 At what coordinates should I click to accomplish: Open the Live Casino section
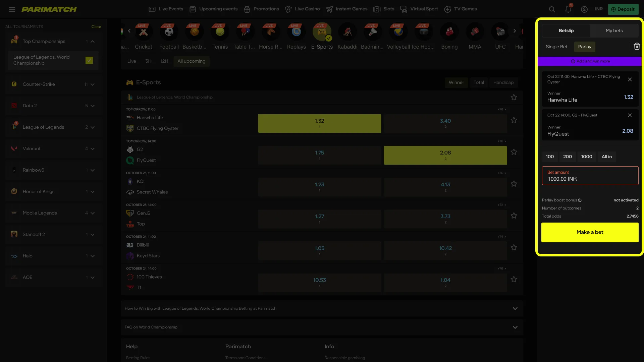[x=302, y=9]
